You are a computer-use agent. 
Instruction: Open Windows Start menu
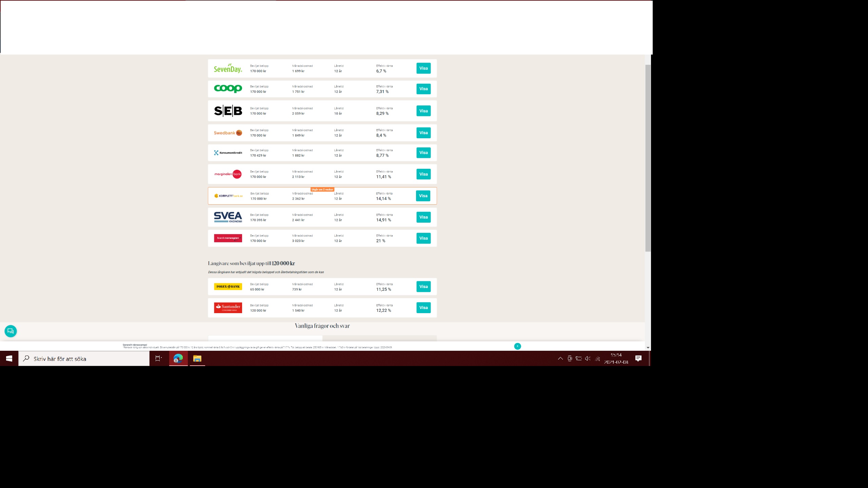[9, 359]
